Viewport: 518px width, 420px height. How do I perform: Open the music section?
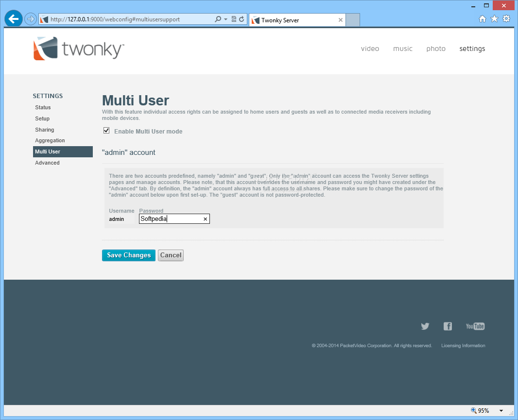click(x=403, y=49)
